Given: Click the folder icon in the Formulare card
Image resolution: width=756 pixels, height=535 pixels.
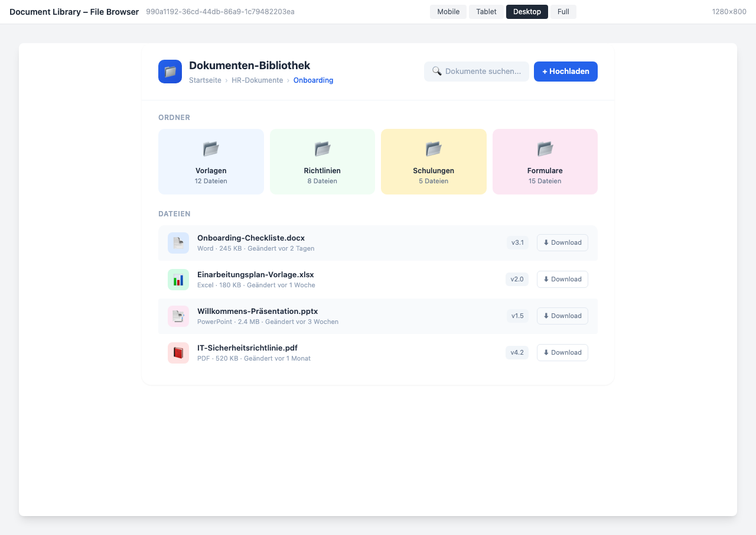Looking at the screenshot, I should click(x=545, y=149).
